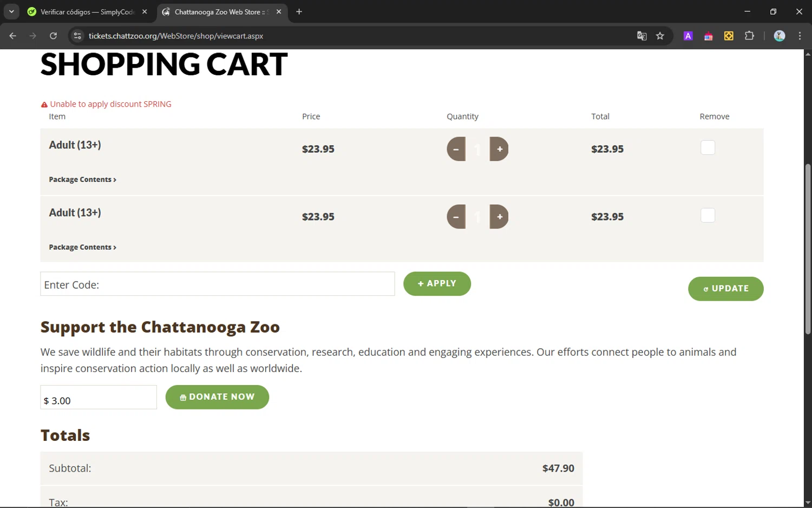Click the Enter Code input field
812x508 pixels.
tap(218, 284)
